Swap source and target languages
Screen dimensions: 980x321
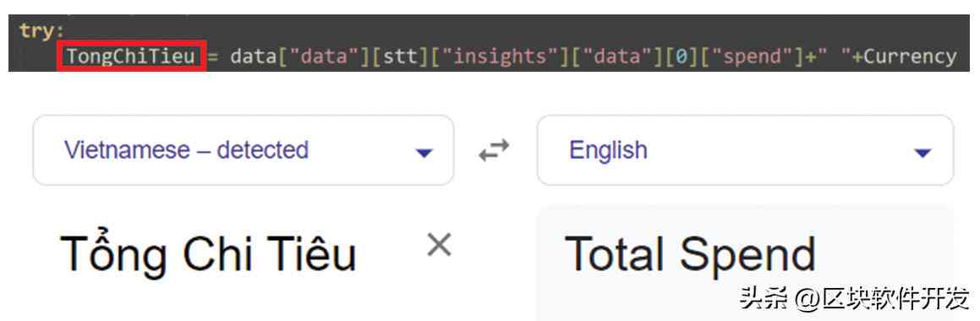click(495, 150)
